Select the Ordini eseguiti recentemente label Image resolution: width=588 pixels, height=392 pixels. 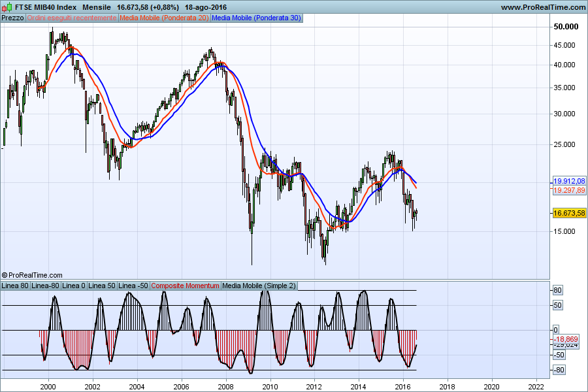(72, 18)
